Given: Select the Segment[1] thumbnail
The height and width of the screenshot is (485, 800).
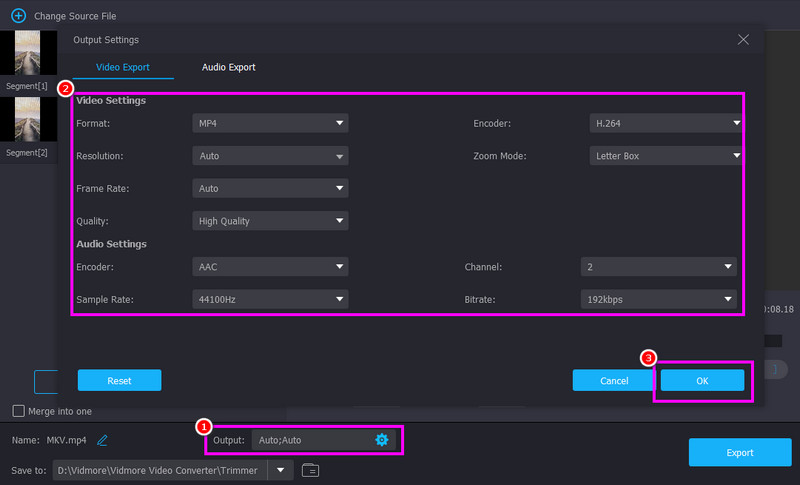Looking at the screenshot, I should (x=28, y=53).
